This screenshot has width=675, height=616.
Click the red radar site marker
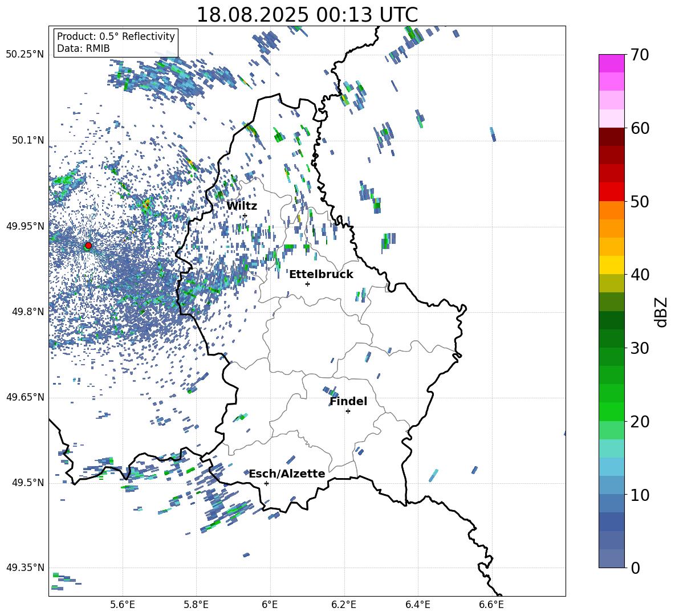point(88,245)
